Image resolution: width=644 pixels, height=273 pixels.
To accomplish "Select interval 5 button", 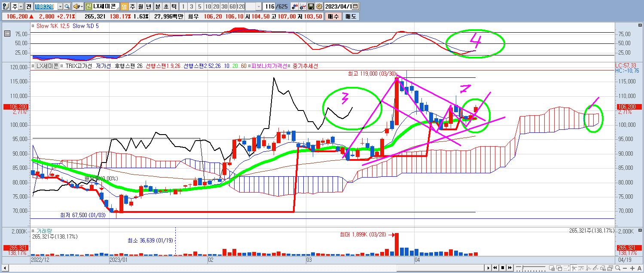I will tap(199, 6).
